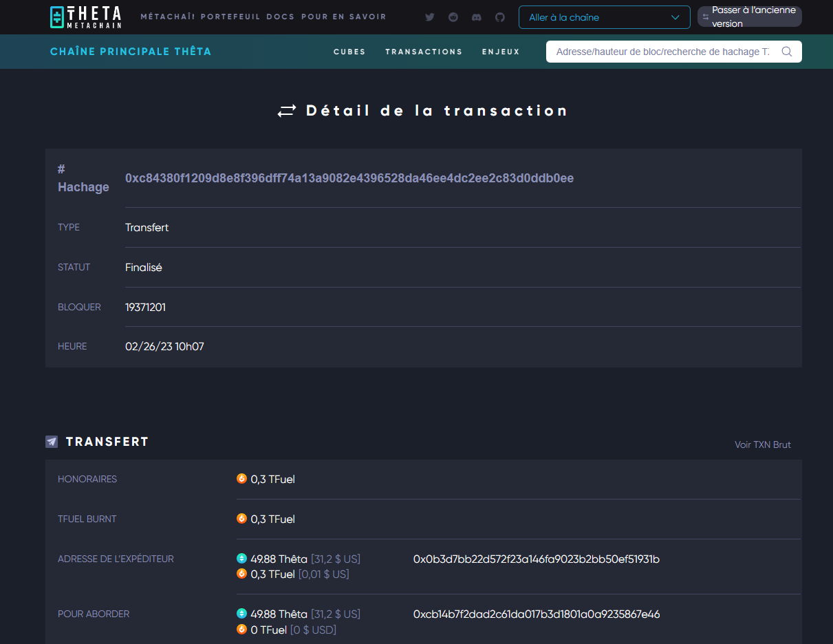This screenshot has width=833, height=644.
Task: Go to the CUBES tab
Action: coord(349,52)
